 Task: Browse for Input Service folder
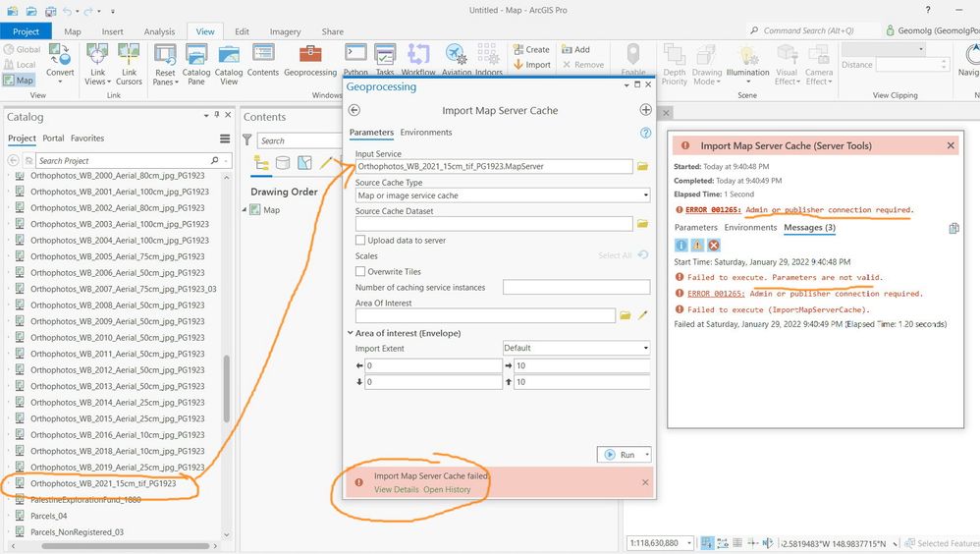(642, 166)
